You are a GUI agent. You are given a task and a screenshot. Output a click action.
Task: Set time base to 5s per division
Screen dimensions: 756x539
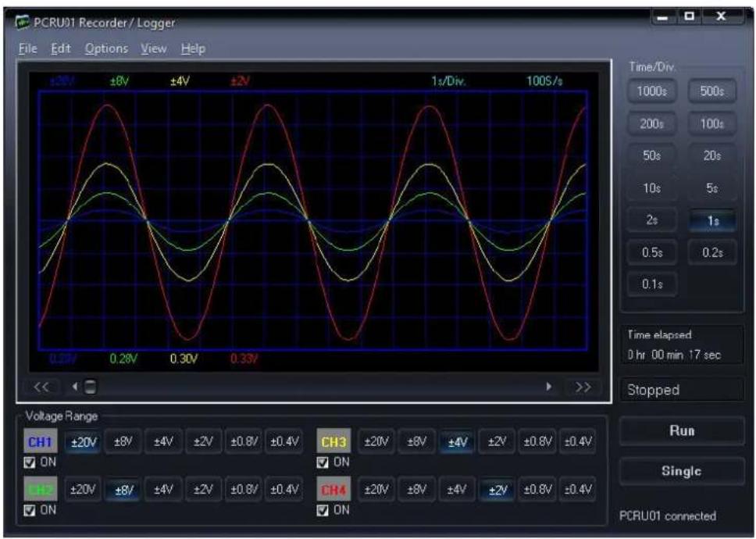(x=711, y=187)
